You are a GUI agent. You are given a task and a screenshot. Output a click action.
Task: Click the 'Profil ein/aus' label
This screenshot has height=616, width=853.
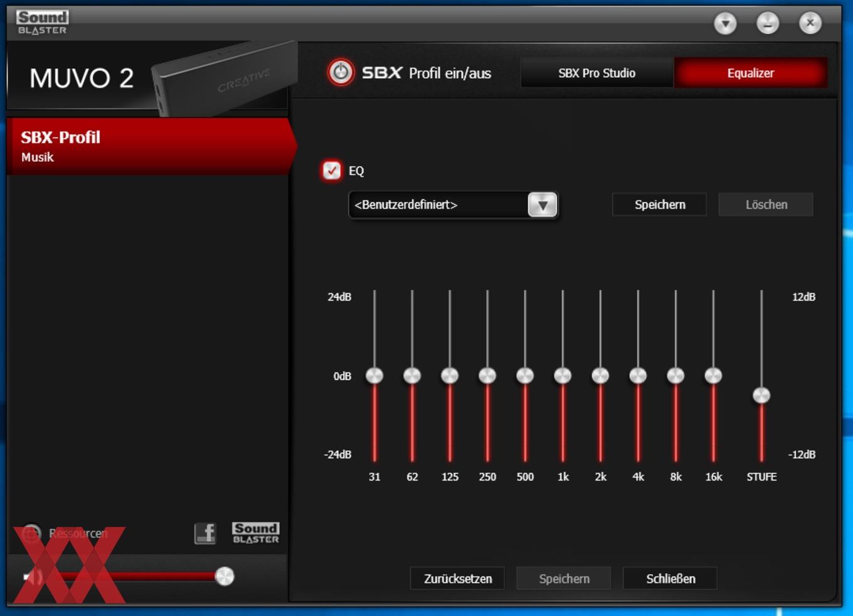[x=450, y=73]
